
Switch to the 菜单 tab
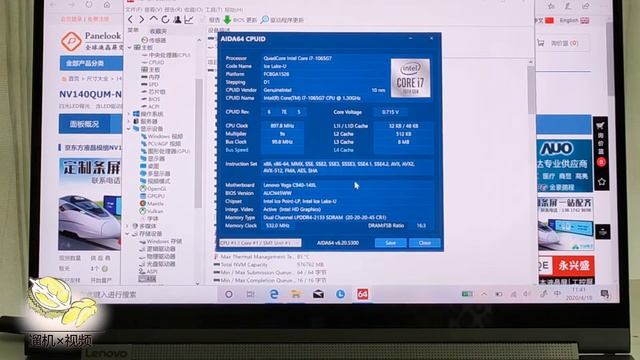click(133, 30)
